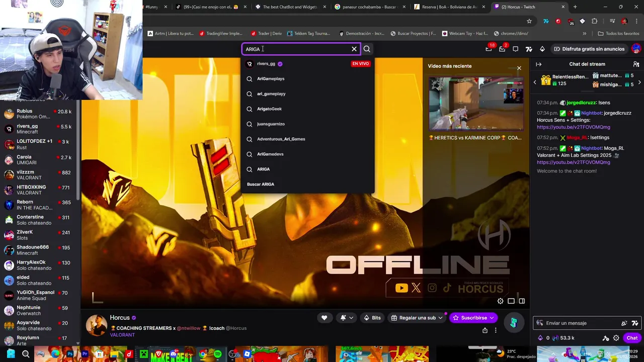Go to next gift leaderboard entry
This screenshot has height=362, width=644.
click(639, 82)
